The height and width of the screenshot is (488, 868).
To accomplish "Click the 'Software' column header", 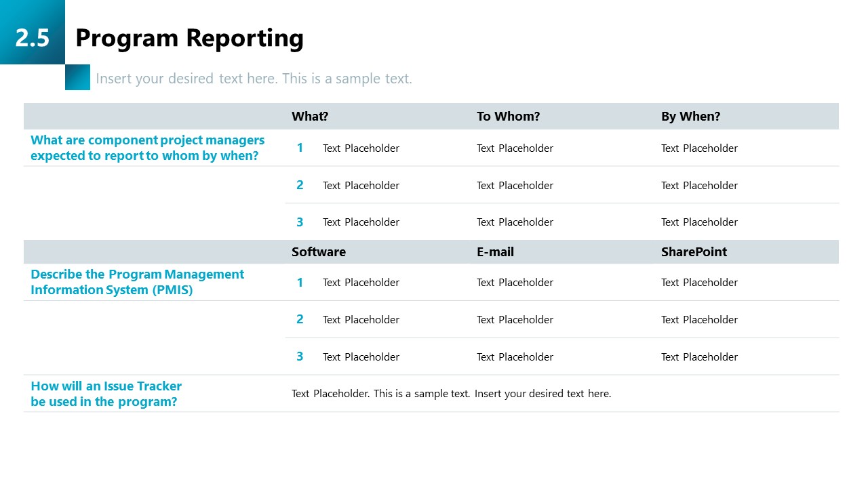I will 319,252.
